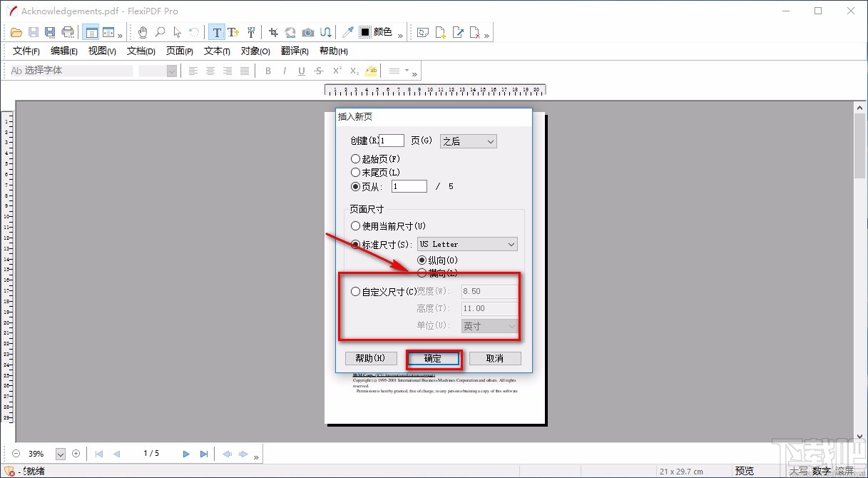Choose the 横向 page orientation

(x=422, y=273)
